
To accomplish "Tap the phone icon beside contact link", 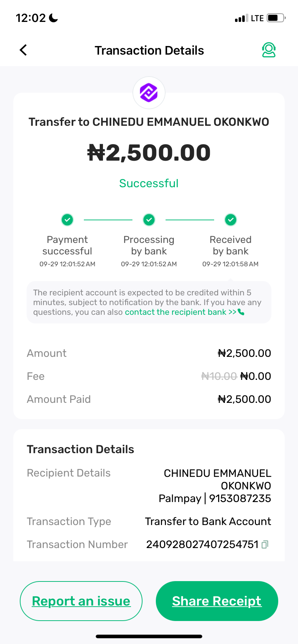I will click(241, 312).
